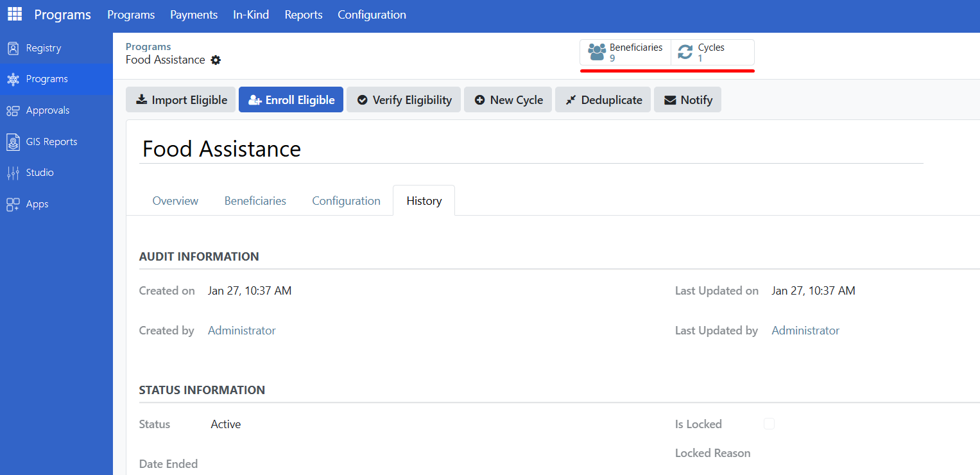Screen dimensions: 980x475
Task: Switch to the Overview tab
Action: (175, 201)
